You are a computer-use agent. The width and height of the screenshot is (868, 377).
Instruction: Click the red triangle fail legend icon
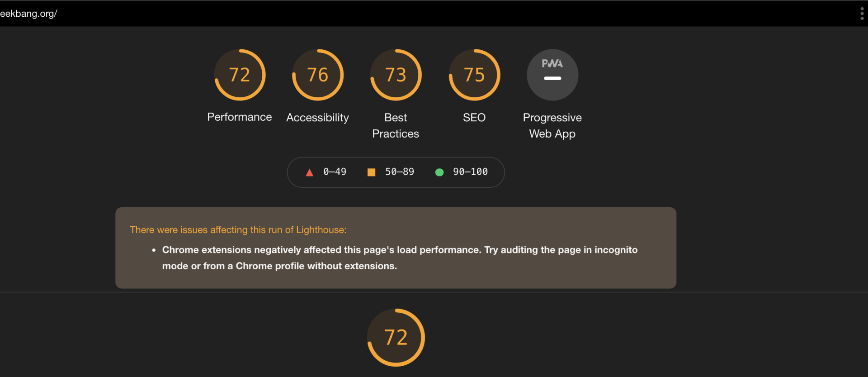310,172
